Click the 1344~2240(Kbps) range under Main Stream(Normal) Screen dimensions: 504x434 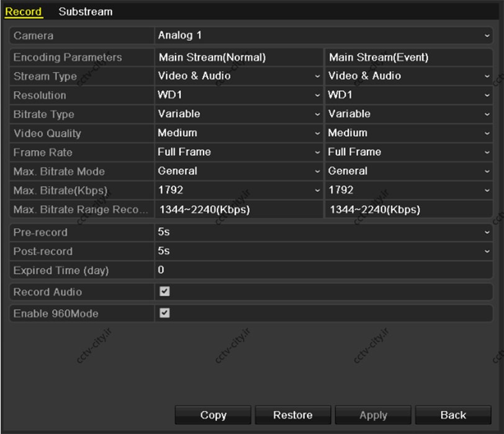point(205,210)
